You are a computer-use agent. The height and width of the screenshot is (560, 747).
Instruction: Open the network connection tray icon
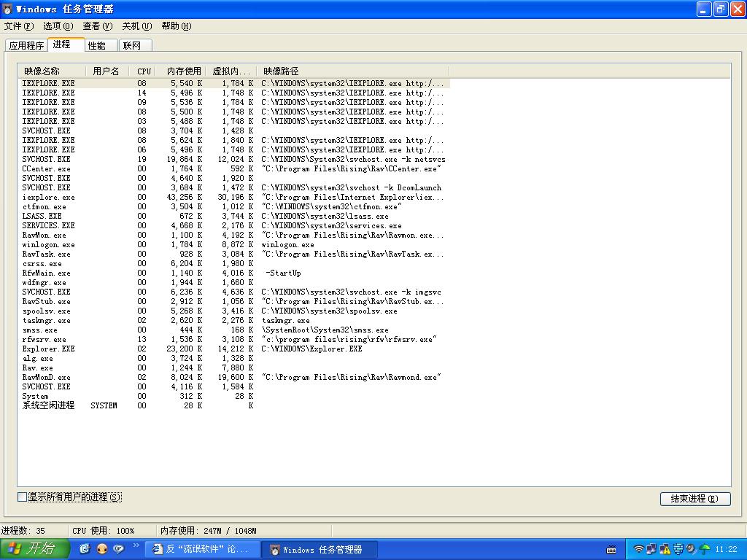click(651, 549)
